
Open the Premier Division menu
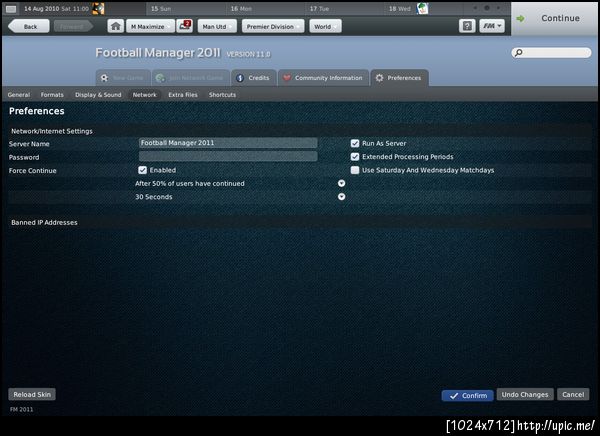[273, 26]
